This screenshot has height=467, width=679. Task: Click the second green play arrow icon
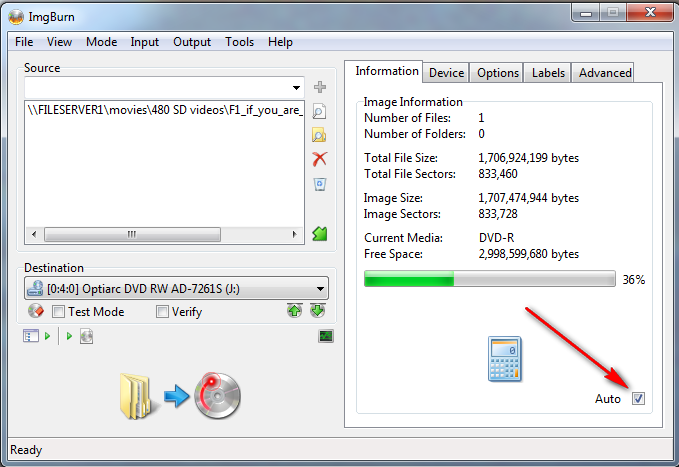(x=69, y=336)
